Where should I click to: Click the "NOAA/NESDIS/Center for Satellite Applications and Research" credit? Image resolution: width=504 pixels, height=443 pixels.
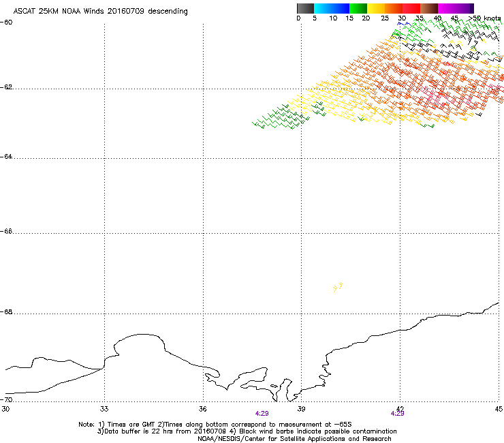[294, 439]
